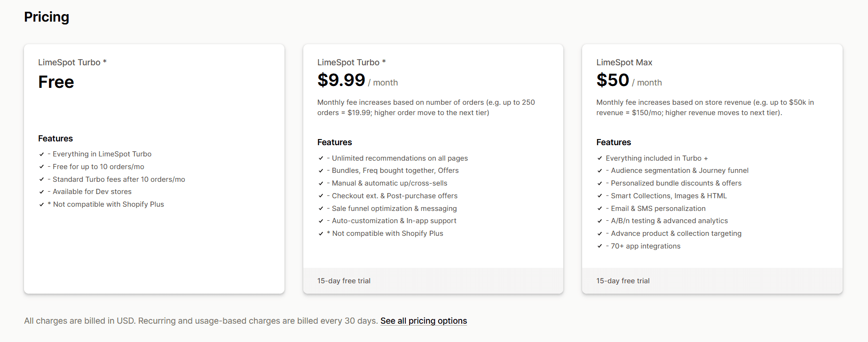Click the '15-day free trial' label under LimeSpot Max
The height and width of the screenshot is (342, 868).
point(623,281)
